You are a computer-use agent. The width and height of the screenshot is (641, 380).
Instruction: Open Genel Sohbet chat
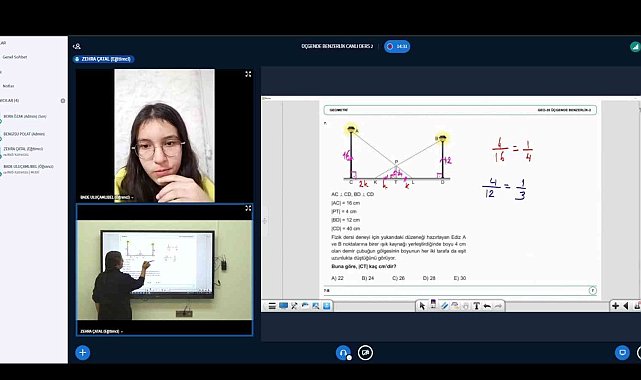click(x=15, y=57)
